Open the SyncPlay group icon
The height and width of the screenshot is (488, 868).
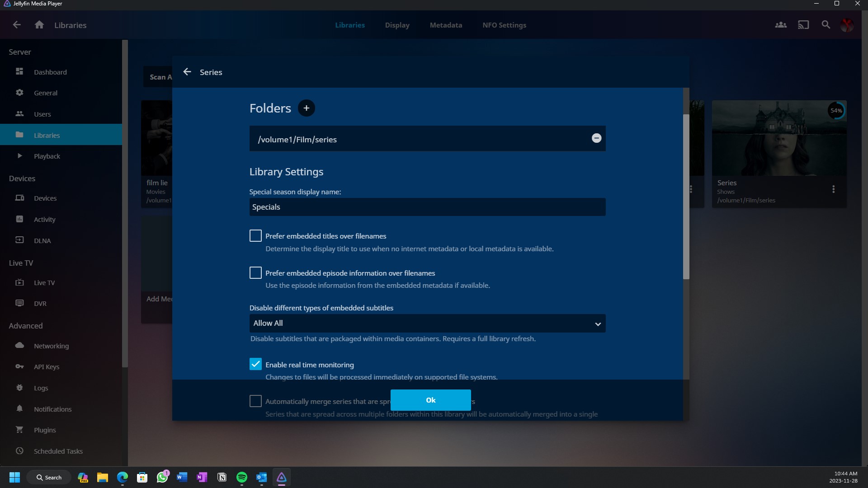coord(781,25)
